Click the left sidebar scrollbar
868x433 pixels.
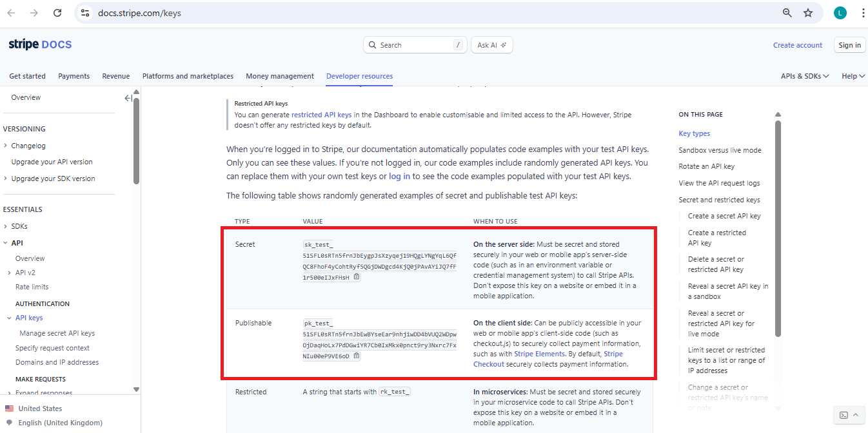pos(136,140)
